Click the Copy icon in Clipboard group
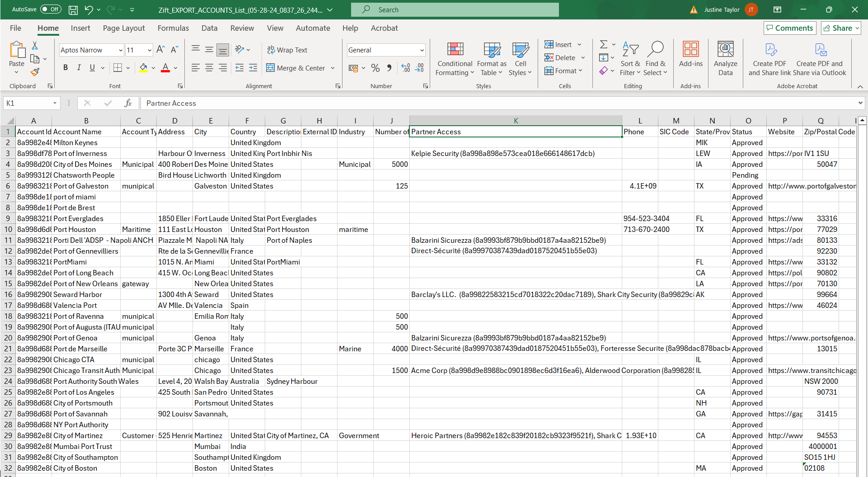The width and height of the screenshot is (868, 477). click(x=35, y=59)
